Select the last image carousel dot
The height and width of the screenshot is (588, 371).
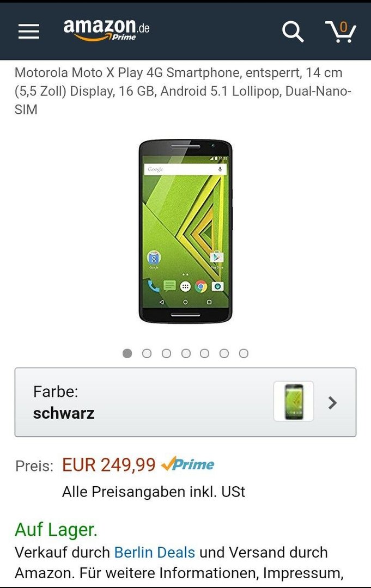tap(244, 353)
